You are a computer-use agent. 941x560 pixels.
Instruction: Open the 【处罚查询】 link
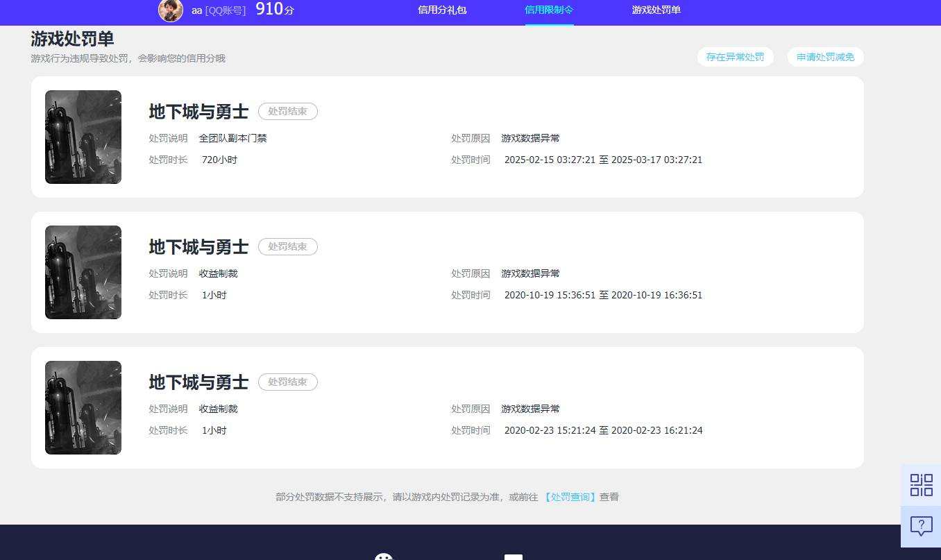[x=569, y=497]
